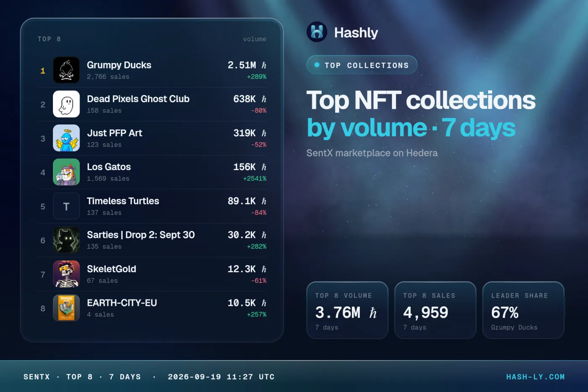Select the Dead Pixels Ghost Club name
The height and width of the screenshot is (392, 588).
(x=138, y=99)
